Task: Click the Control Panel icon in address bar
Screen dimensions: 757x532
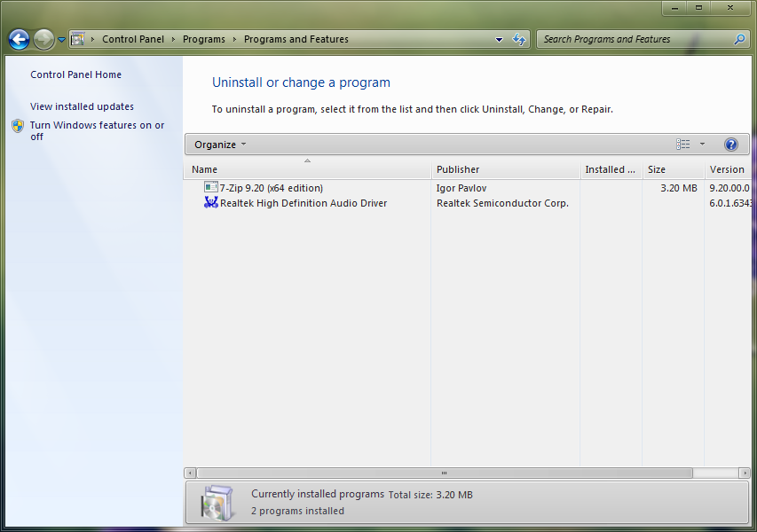Action: click(78, 39)
